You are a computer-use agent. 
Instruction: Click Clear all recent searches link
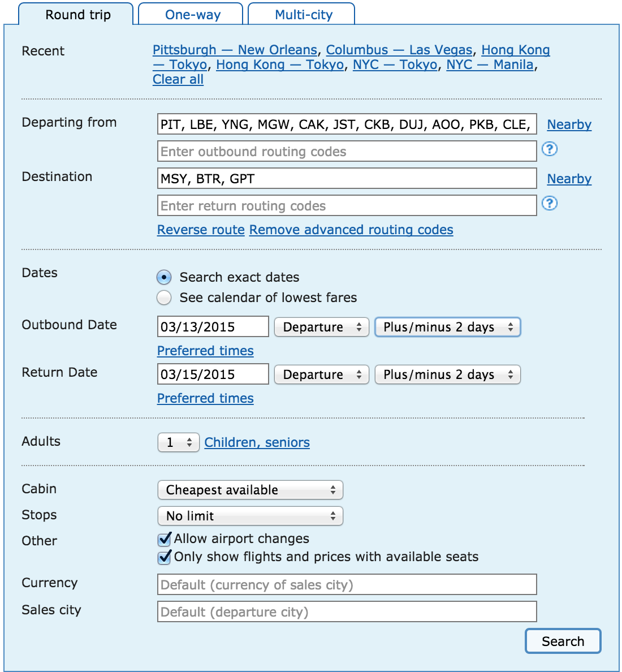178,79
